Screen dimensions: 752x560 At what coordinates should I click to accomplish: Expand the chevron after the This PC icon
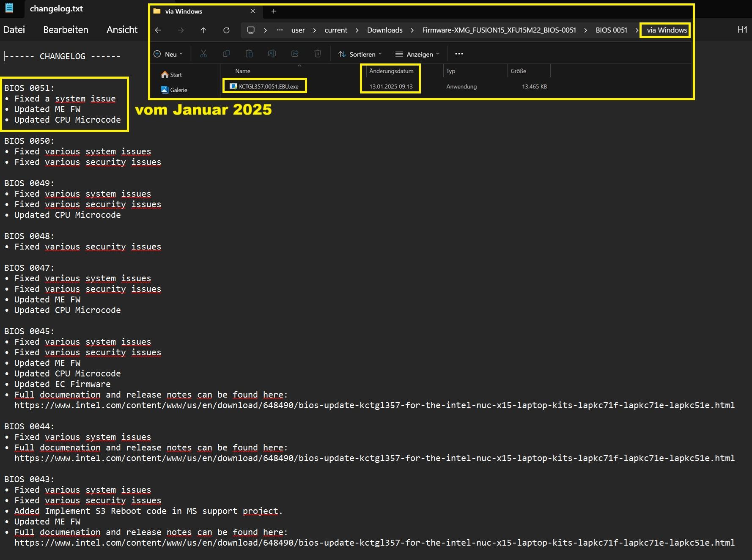265,30
